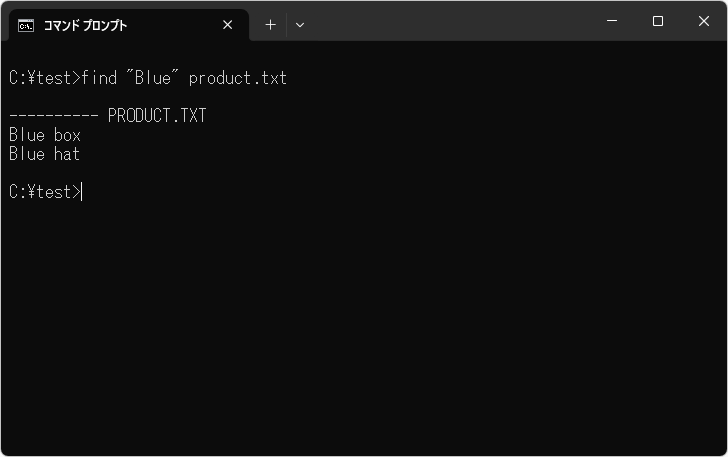
Task: Click the empty title bar area
Action: tap(450, 22)
